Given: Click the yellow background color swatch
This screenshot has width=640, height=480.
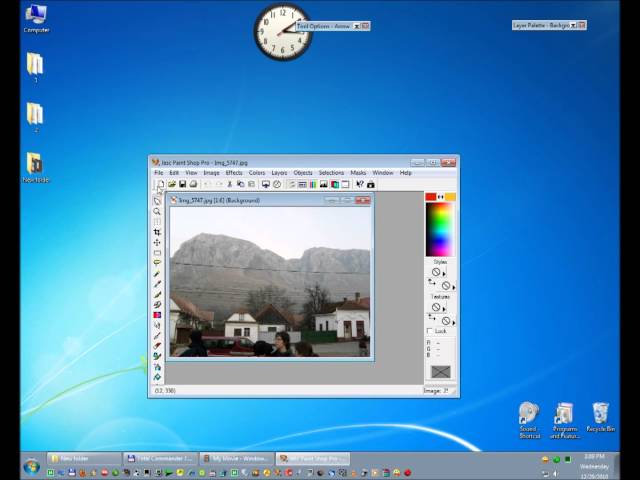Looking at the screenshot, I should (x=450, y=197).
